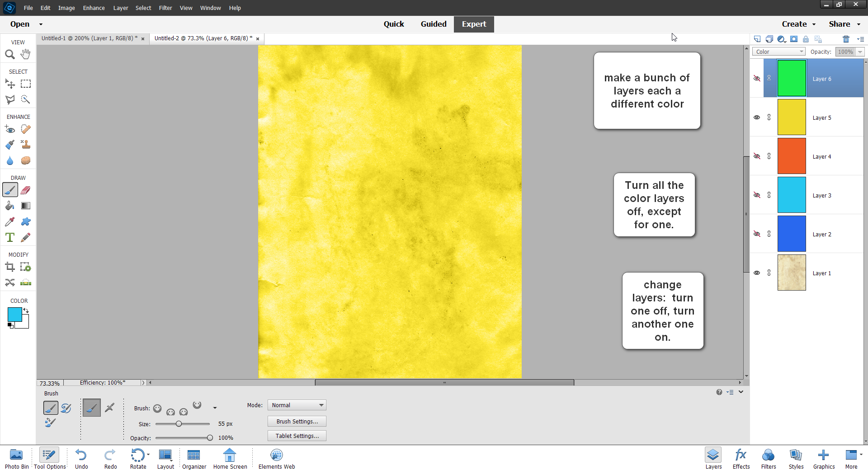Open the Enhance menu
The width and height of the screenshot is (868, 470).
coord(94,8)
